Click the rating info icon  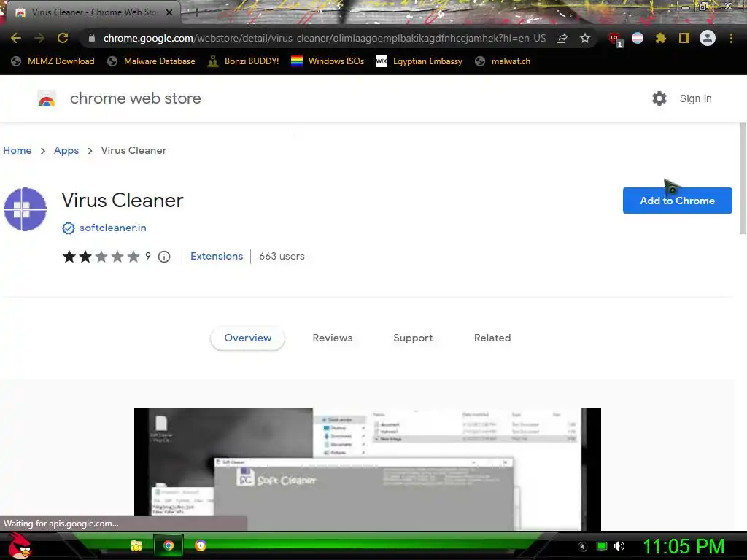coord(164,257)
